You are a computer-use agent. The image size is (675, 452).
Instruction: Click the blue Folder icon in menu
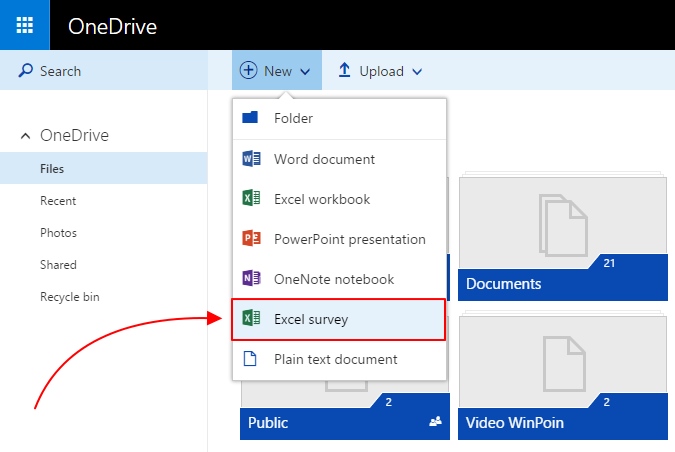coord(250,117)
